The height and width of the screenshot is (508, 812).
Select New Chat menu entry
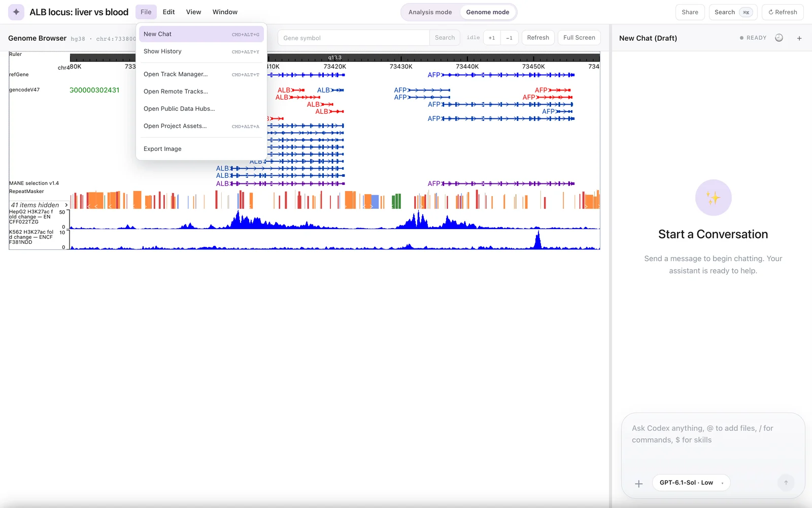tap(201, 34)
